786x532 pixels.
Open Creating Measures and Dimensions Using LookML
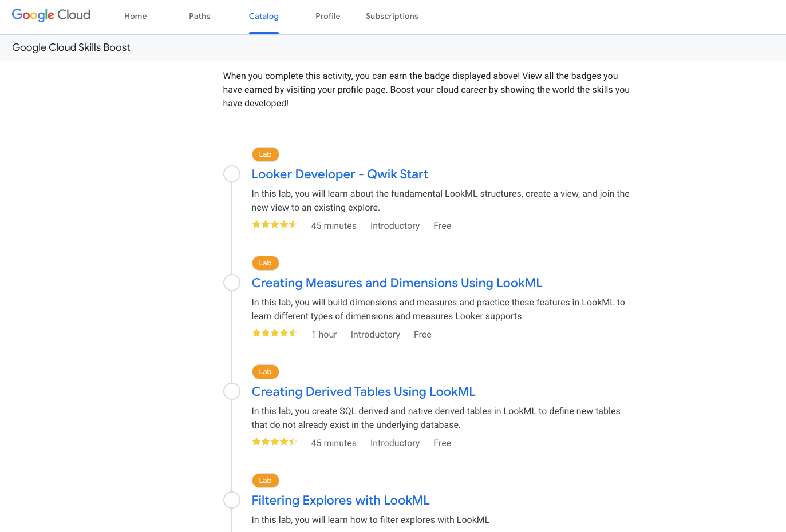click(x=397, y=283)
